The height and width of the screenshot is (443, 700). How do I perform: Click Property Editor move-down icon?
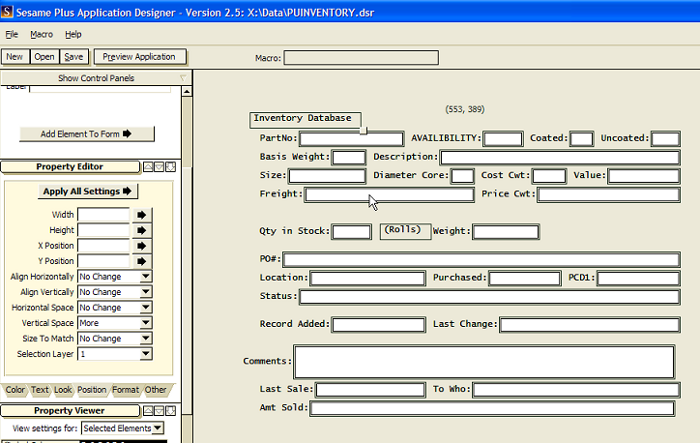pos(159,167)
